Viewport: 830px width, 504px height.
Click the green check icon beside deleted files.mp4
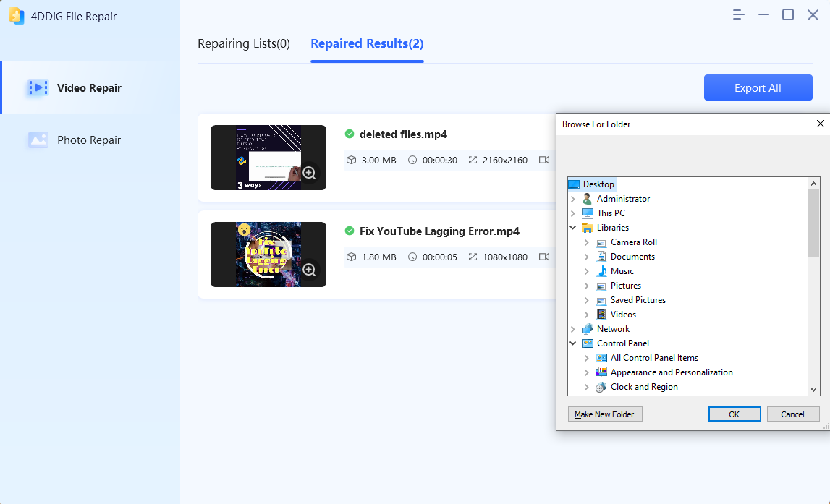coord(350,134)
